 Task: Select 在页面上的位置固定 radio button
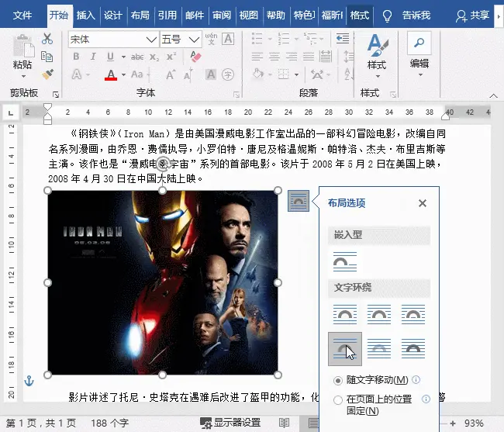[338, 400]
